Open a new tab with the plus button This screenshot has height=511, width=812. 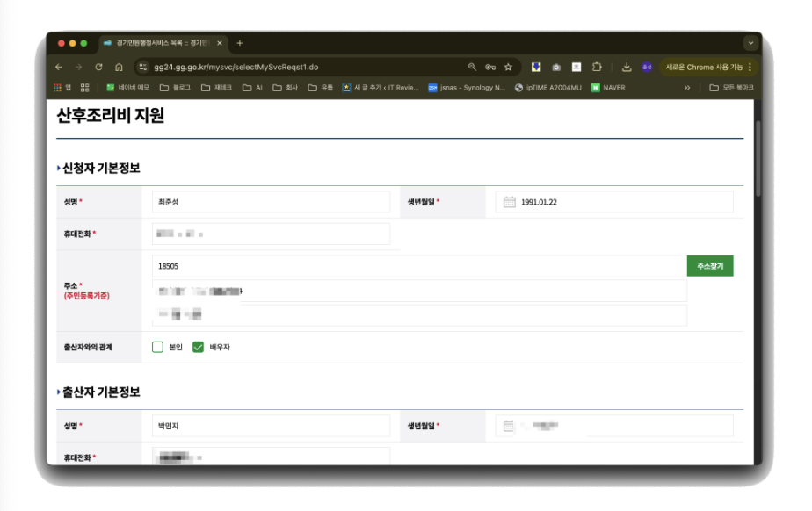coord(240,43)
